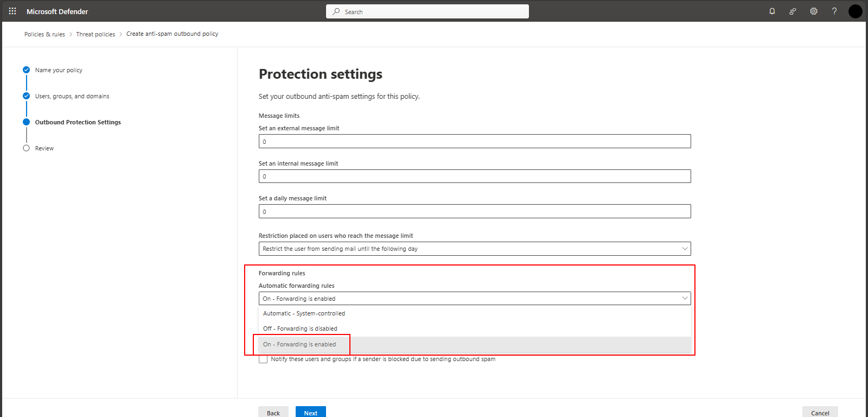The height and width of the screenshot is (417, 868).
Task: Enable notify users and groups checkbox
Action: pyautogui.click(x=264, y=359)
